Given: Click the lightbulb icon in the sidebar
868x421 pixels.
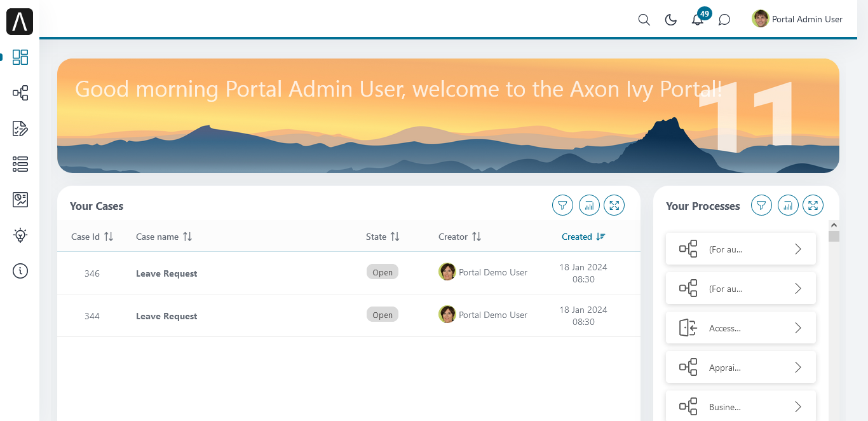Looking at the screenshot, I should (20, 235).
